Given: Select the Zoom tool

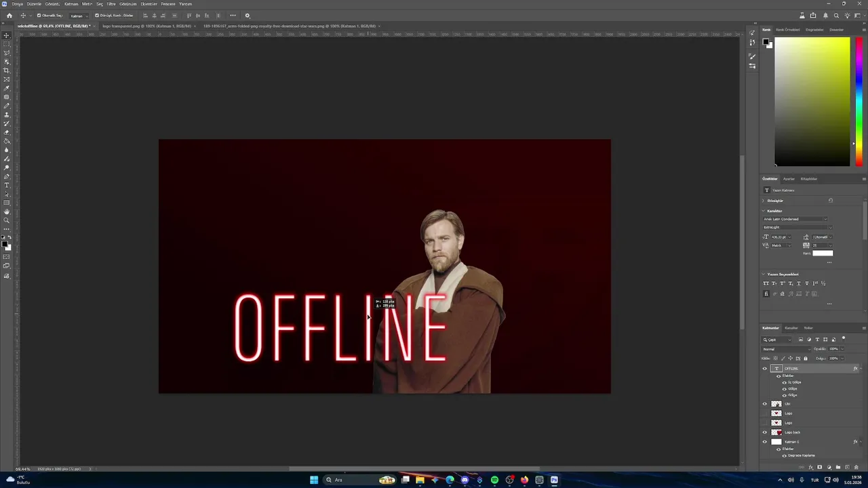Looking at the screenshot, I should pyautogui.click(x=7, y=220).
